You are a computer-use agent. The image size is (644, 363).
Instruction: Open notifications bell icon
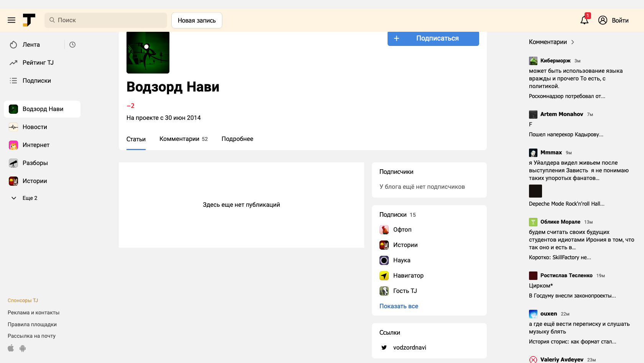click(584, 20)
